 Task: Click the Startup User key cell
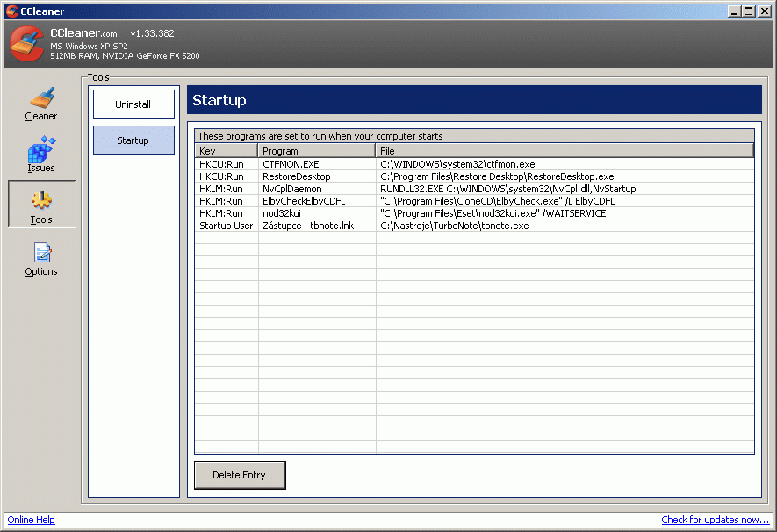coord(226,226)
